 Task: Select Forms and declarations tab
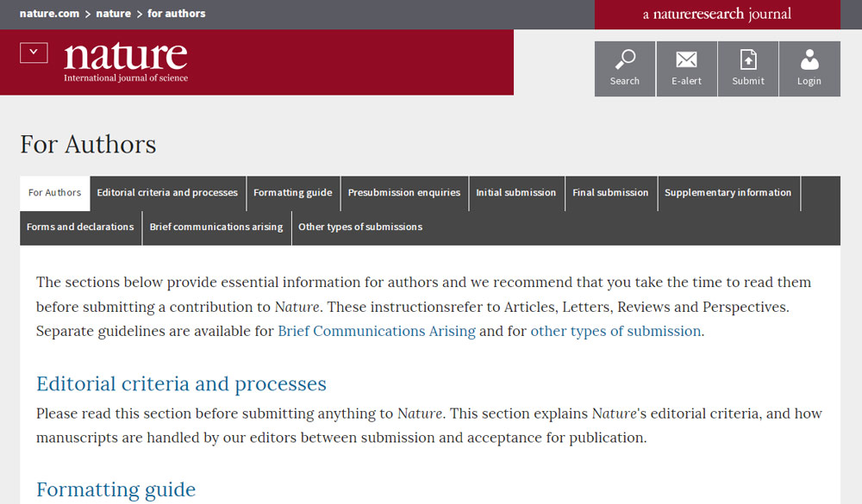(80, 227)
